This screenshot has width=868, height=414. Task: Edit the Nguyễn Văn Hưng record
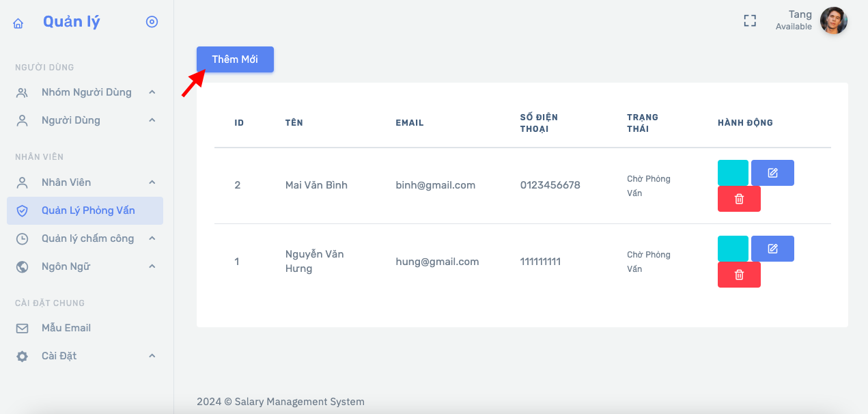[x=772, y=249]
